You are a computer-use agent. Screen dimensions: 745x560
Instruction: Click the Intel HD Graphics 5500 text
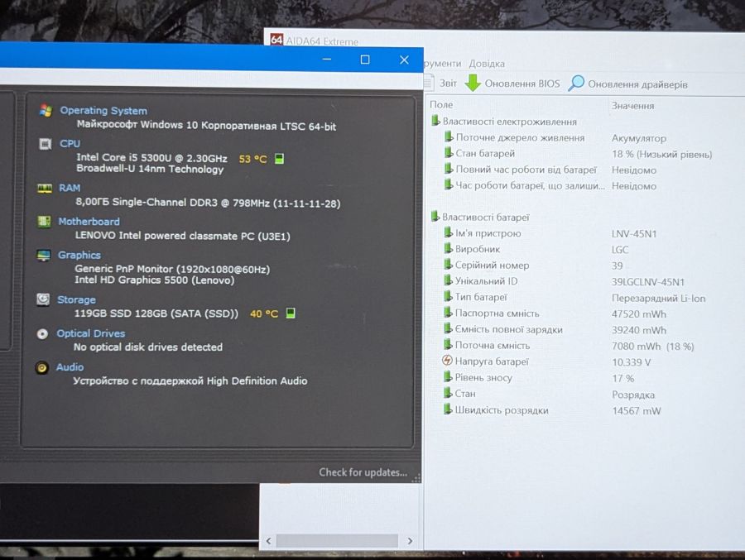(x=155, y=280)
